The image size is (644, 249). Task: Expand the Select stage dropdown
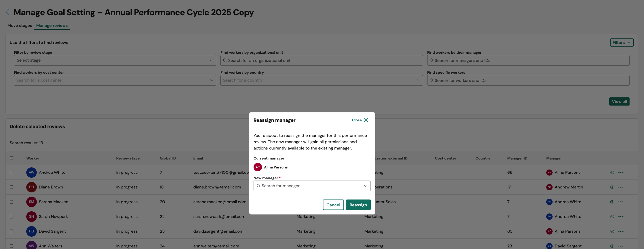[115, 60]
